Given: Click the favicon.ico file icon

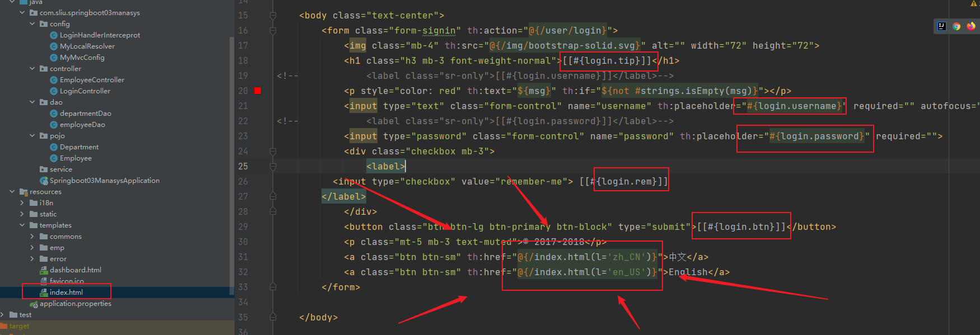Looking at the screenshot, I should coord(44,281).
